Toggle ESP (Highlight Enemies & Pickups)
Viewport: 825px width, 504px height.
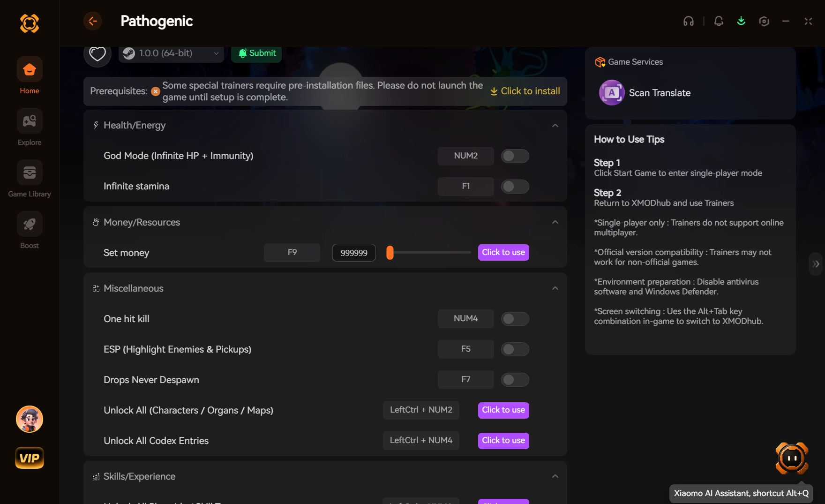point(515,349)
